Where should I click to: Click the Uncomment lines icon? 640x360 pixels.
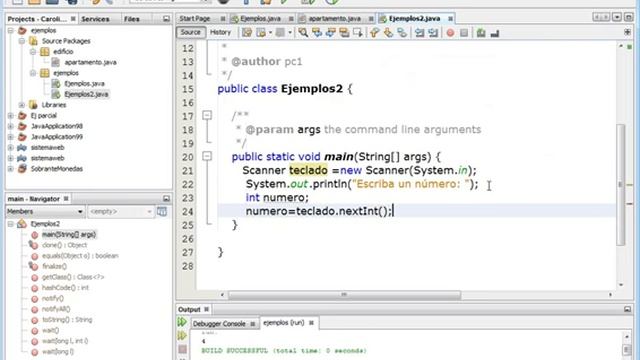click(495, 33)
